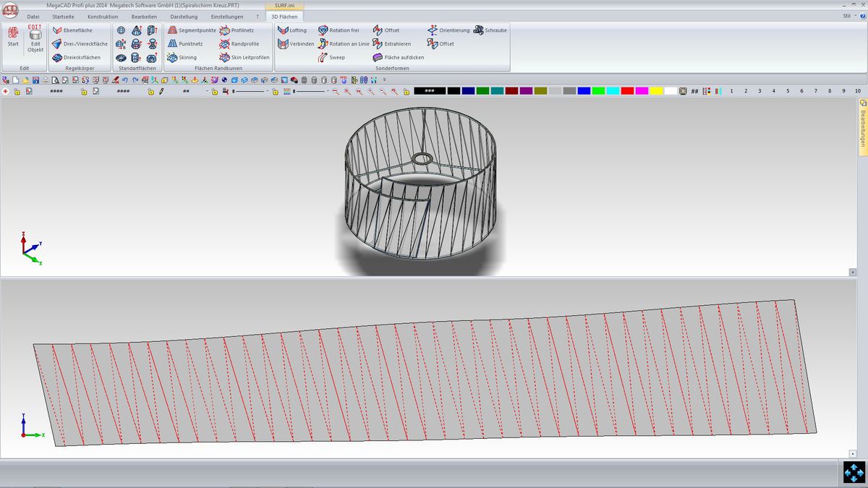The height and width of the screenshot is (488, 868).
Task: Toggle the lock beside the pencil icon
Action: [150, 92]
